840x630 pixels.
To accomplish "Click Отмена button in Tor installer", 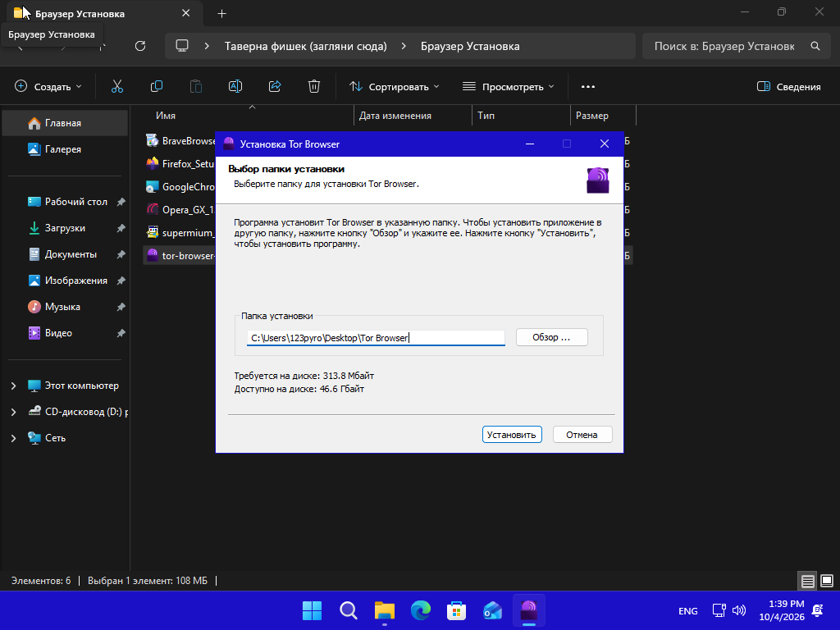I will pos(582,435).
